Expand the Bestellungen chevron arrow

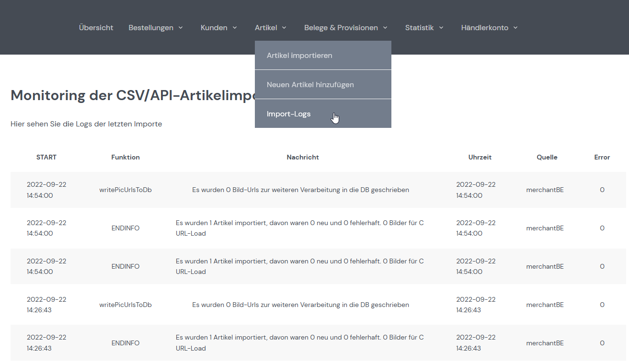(181, 28)
